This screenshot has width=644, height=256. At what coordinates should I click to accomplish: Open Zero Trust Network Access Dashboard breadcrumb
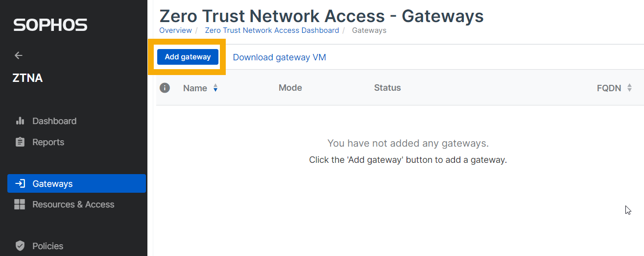(272, 30)
